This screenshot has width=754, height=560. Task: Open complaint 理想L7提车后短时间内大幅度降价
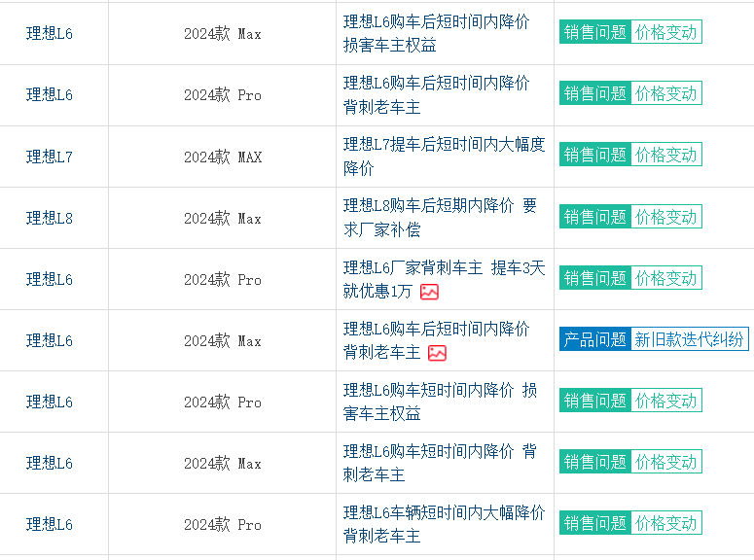(x=444, y=157)
